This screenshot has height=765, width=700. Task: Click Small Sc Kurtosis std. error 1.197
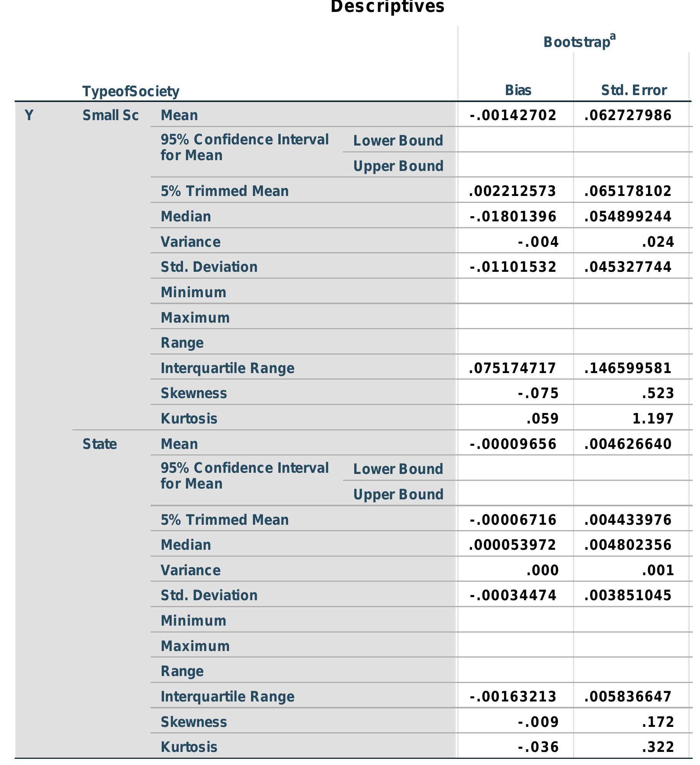tap(653, 419)
